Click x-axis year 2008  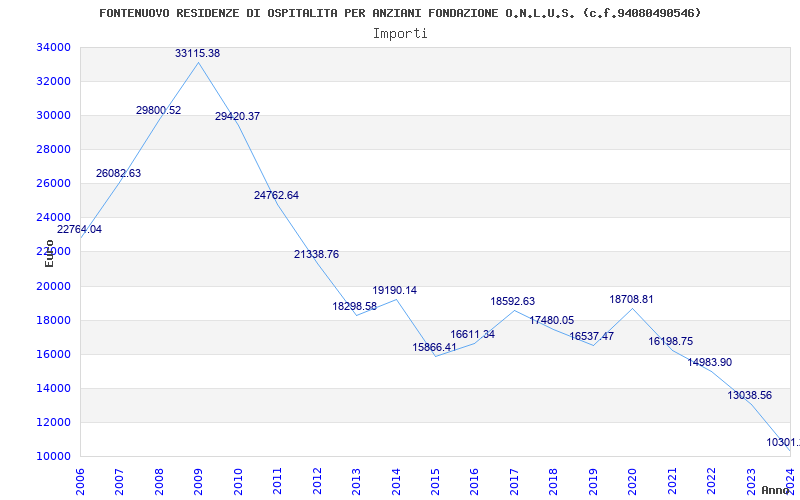tap(159, 481)
